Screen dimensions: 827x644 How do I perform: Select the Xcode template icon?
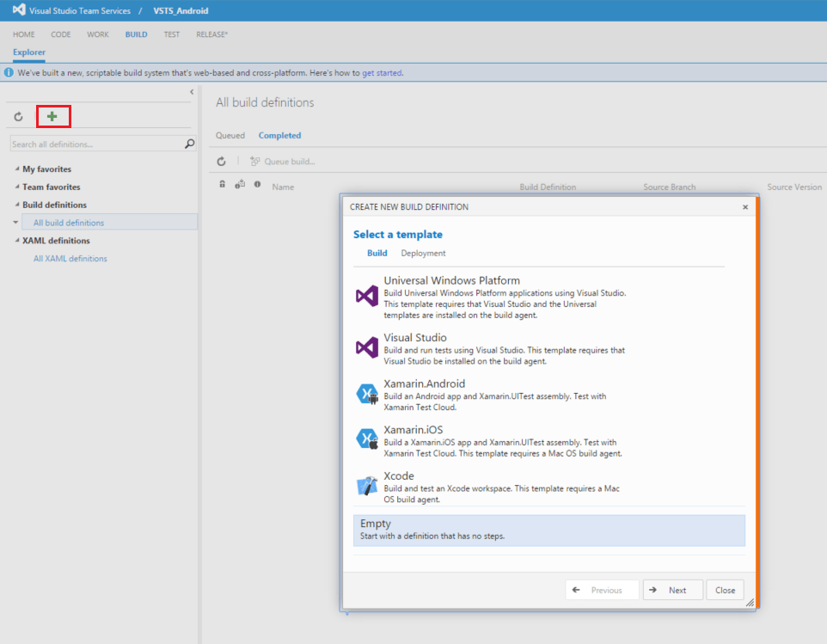[x=367, y=486]
